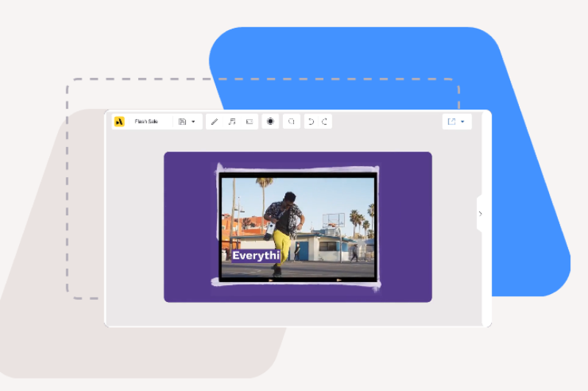Select the pencil edit tool
The height and width of the screenshot is (391, 588).
coord(215,121)
